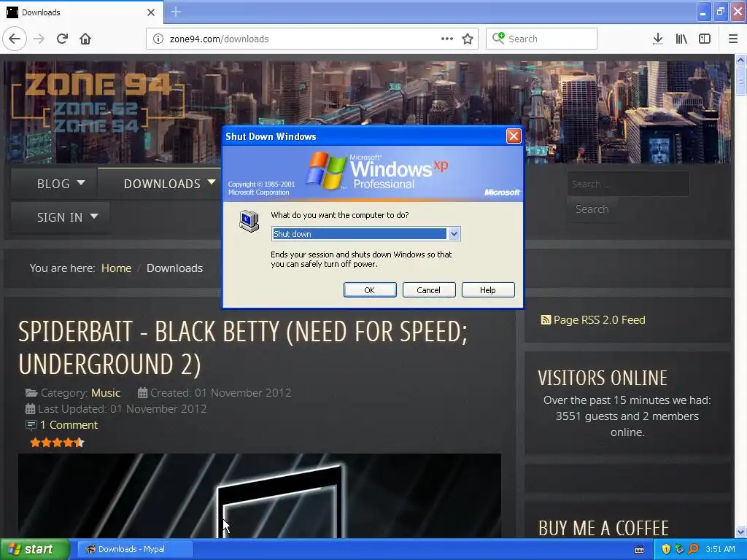This screenshot has width=747, height=560.
Task: Click the website Search button
Action: (592, 209)
